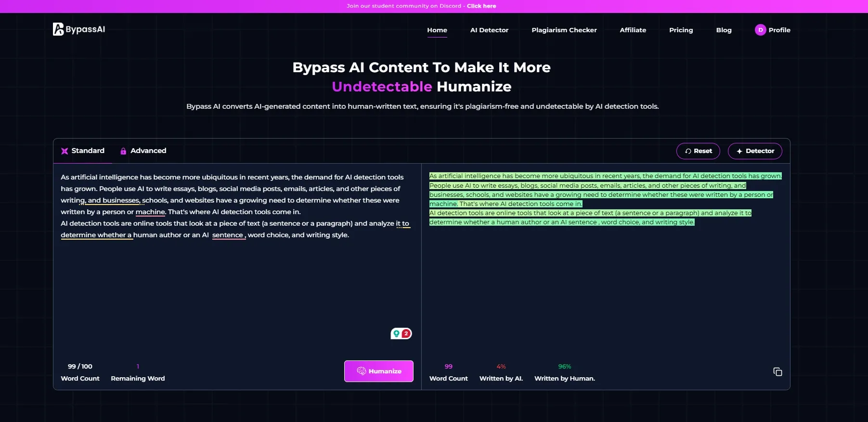Click the 'Written by Human.' label

(x=565, y=378)
